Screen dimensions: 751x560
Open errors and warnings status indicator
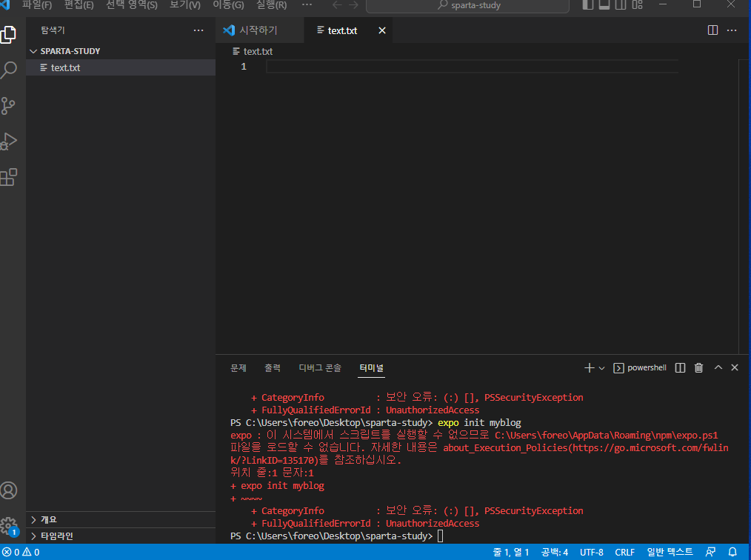tap(21, 552)
